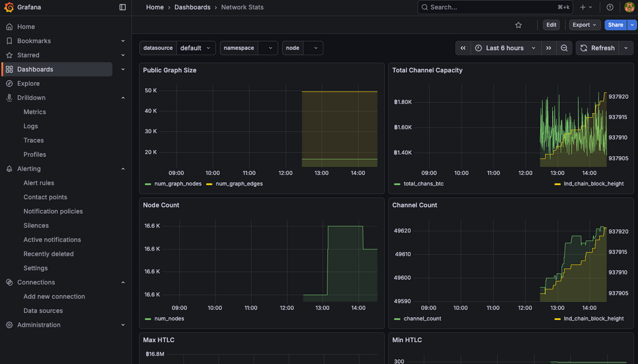The height and width of the screenshot is (364, 638).
Task: Open the user profile avatar
Action: [x=629, y=7]
